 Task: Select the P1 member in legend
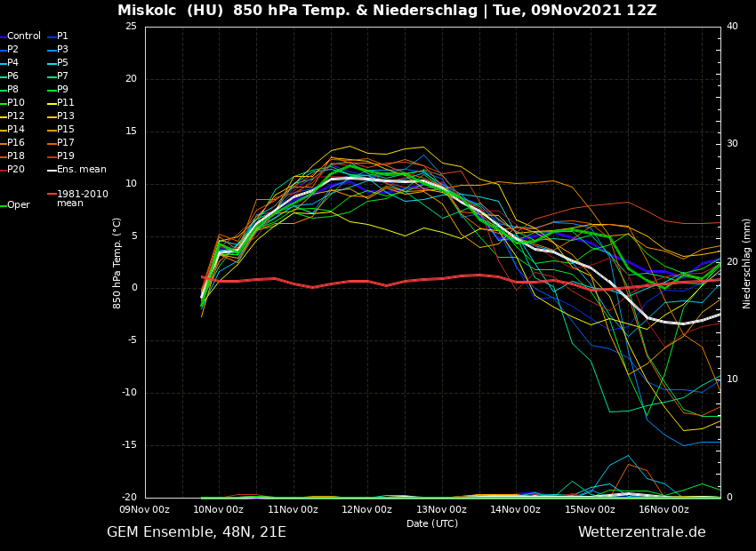point(62,36)
